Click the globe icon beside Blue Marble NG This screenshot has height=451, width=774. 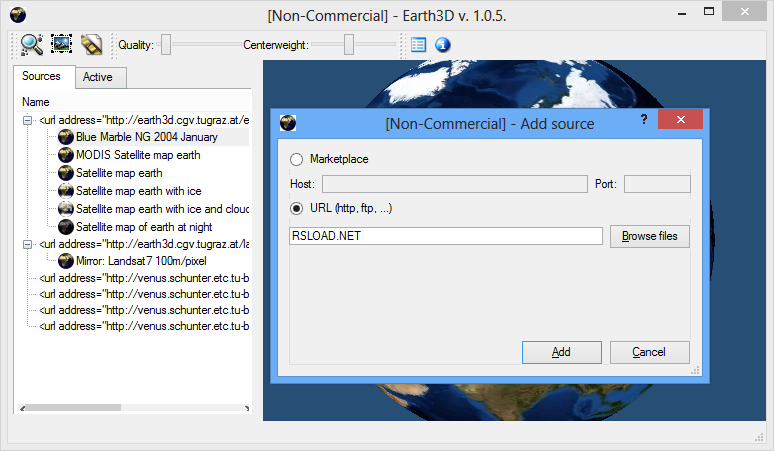(x=66, y=137)
